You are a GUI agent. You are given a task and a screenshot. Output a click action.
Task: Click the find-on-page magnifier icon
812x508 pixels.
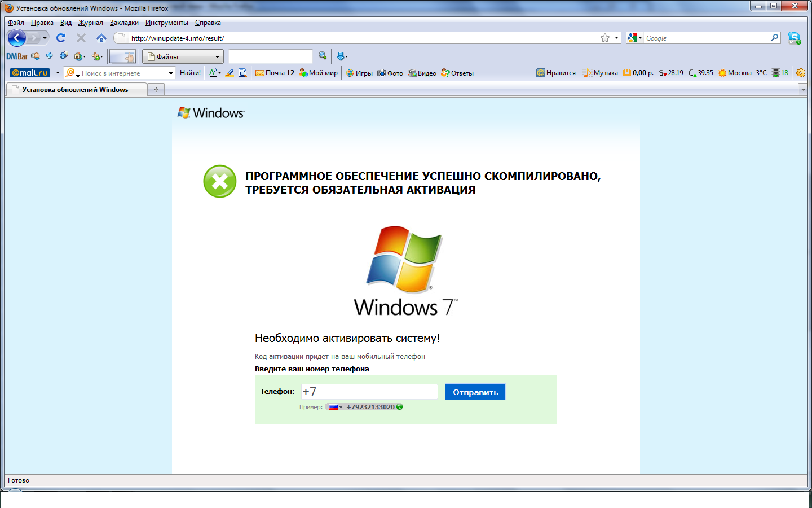click(x=242, y=73)
